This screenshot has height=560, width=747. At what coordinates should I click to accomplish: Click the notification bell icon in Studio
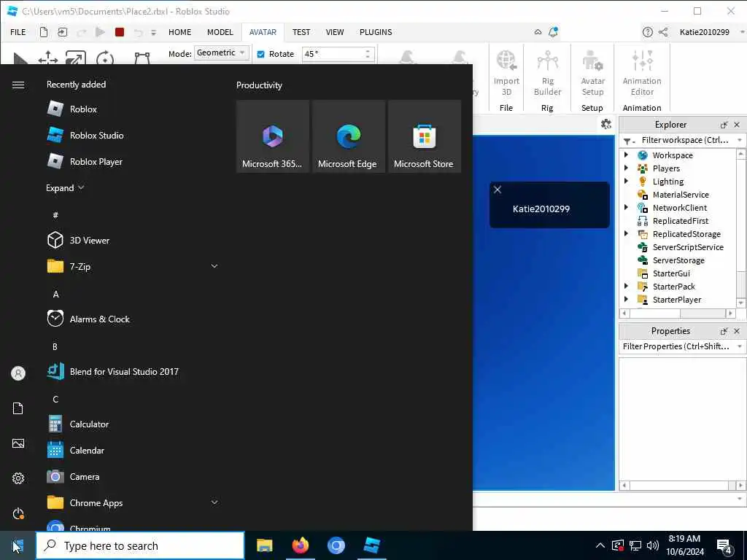coord(553,32)
